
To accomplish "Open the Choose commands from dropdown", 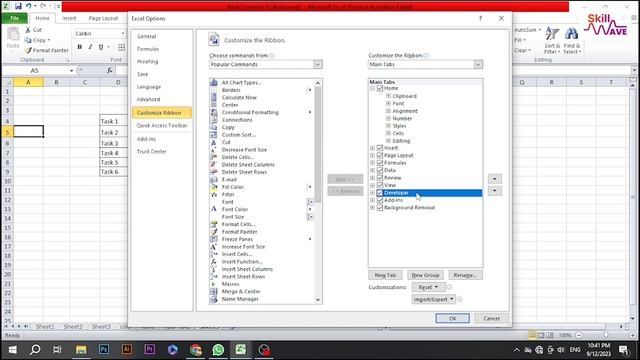I will click(318, 64).
